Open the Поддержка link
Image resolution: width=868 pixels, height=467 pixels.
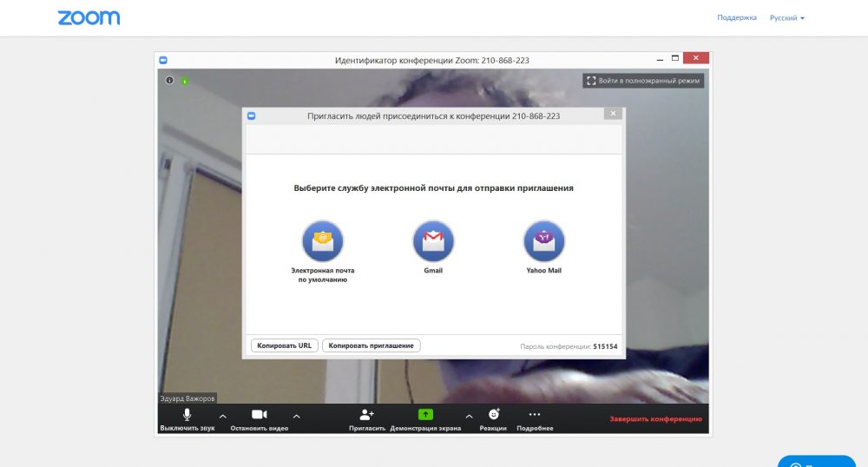[737, 17]
